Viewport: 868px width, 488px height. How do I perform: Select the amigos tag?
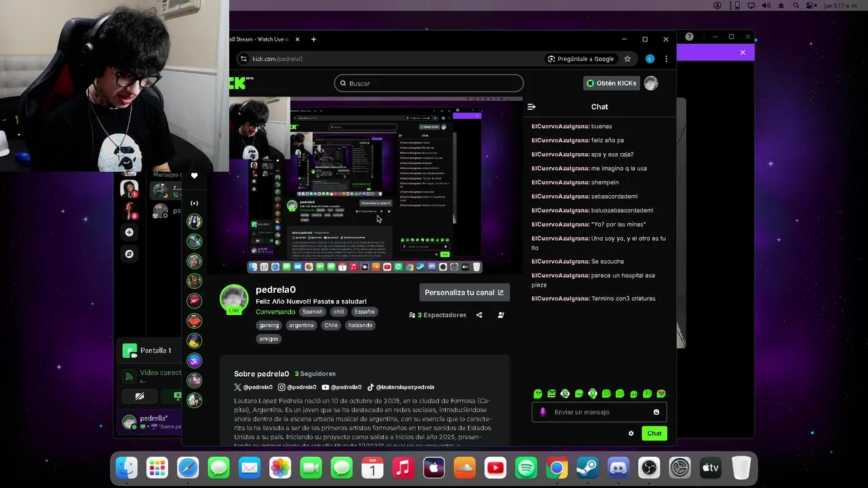(269, 339)
